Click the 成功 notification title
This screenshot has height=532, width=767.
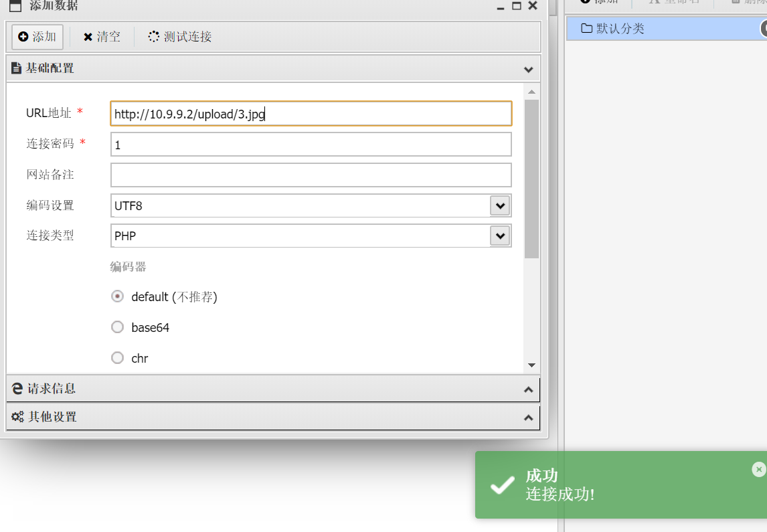click(x=541, y=475)
